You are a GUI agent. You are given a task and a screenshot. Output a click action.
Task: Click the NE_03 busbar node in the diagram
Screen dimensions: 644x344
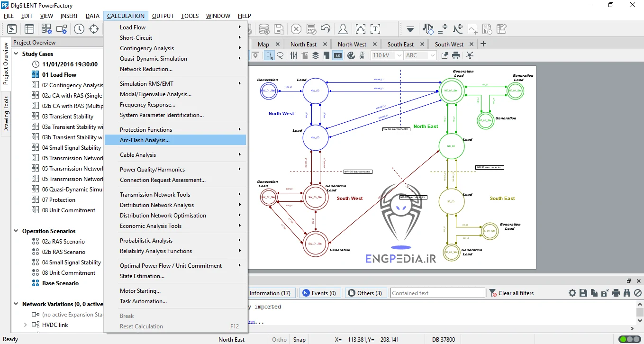451,146
